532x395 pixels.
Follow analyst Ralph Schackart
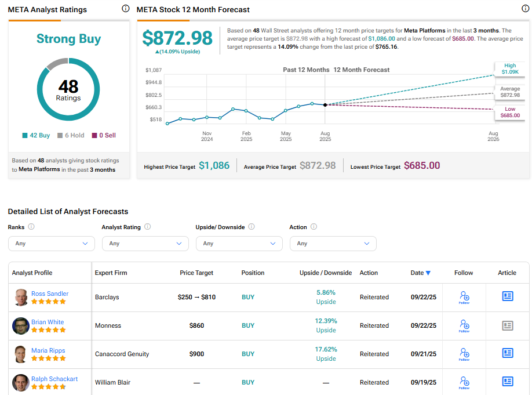point(464,383)
